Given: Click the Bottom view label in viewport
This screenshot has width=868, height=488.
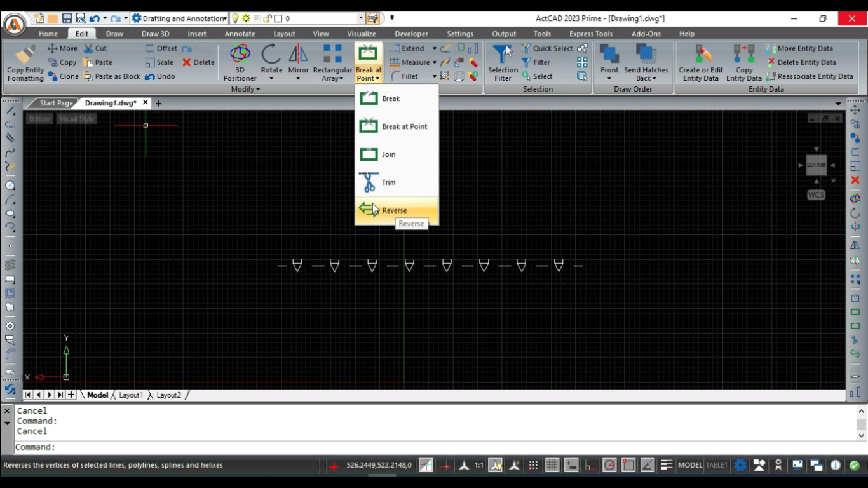Looking at the screenshot, I should tap(39, 119).
